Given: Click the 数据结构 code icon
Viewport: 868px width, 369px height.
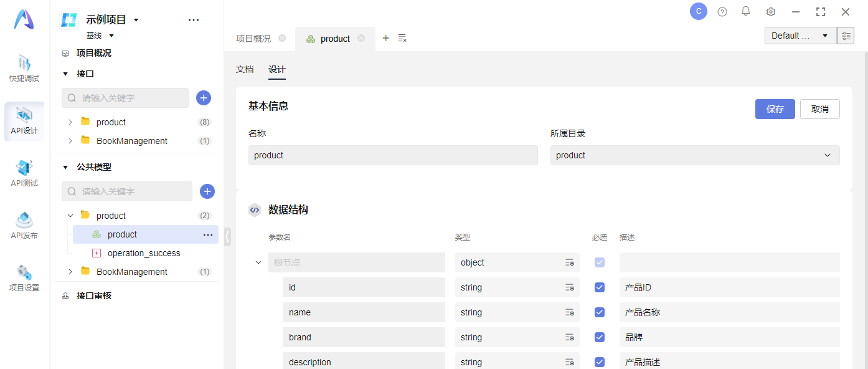Looking at the screenshot, I should tap(255, 210).
